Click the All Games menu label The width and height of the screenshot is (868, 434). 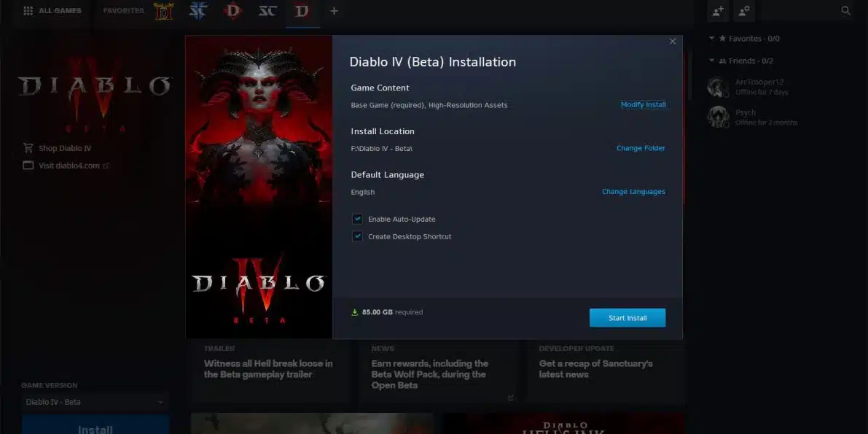click(x=60, y=10)
